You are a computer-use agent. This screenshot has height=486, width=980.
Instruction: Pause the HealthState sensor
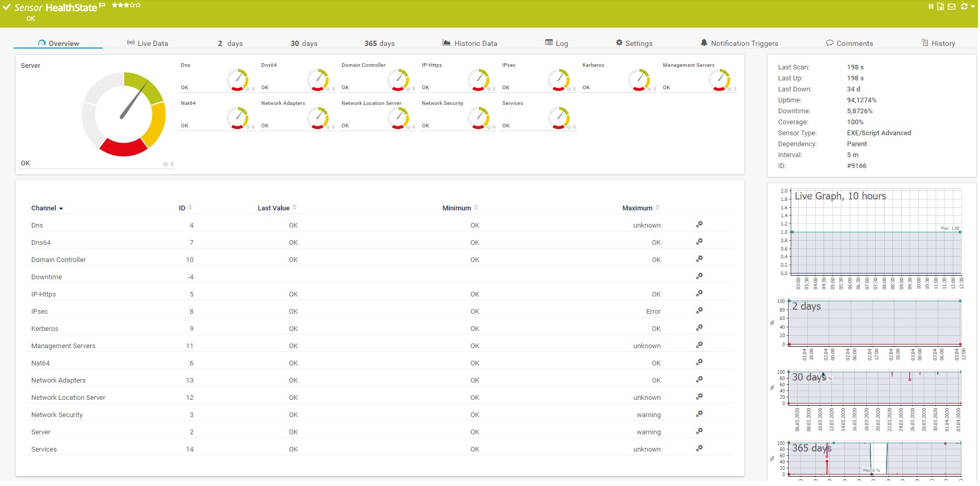931,6
